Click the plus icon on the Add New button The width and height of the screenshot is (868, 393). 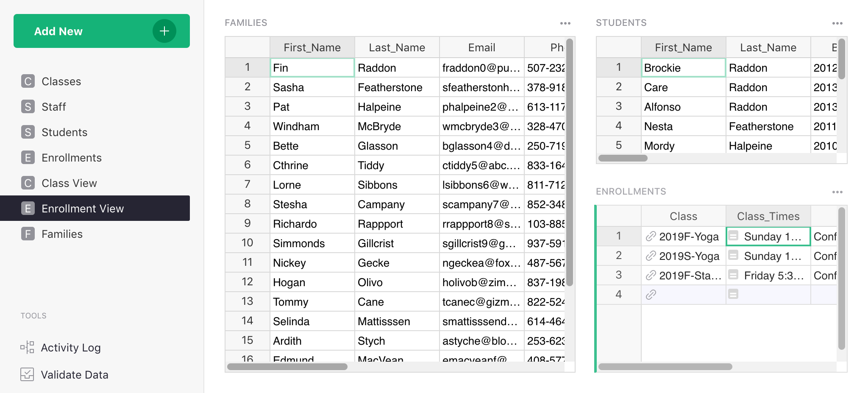click(164, 31)
